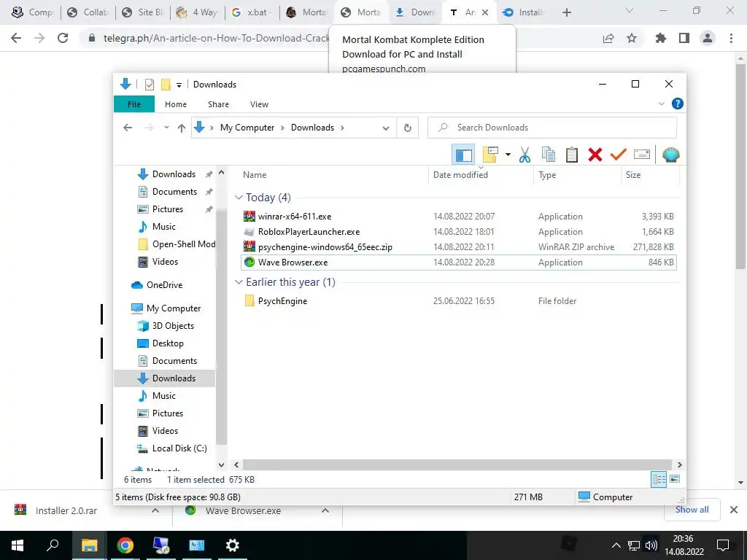This screenshot has height=560, width=747.
Task: Click Chrome new tab plus button
Action: pyautogui.click(x=566, y=13)
